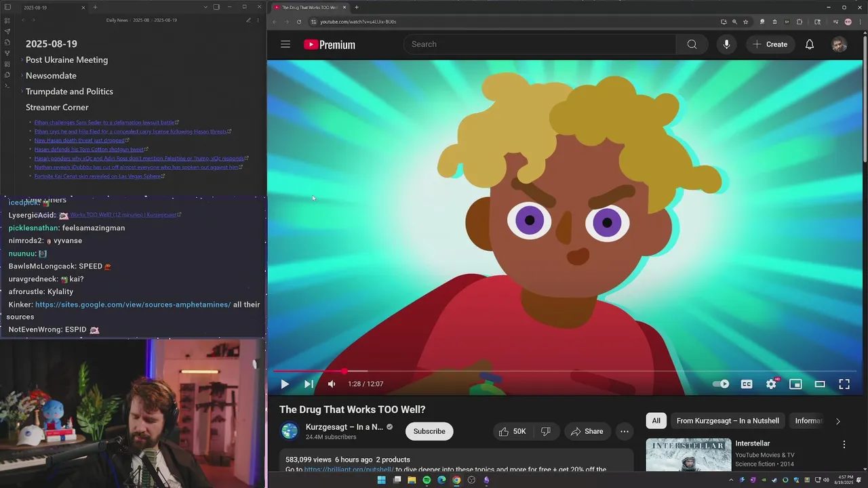This screenshot has width=868, height=488.
Task: Dislike the video
Action: pyautogui.click(x=545, y=431)
